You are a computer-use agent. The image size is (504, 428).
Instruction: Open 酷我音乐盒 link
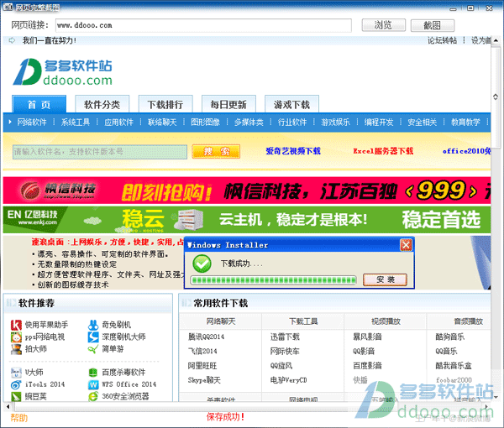point(454,366)
